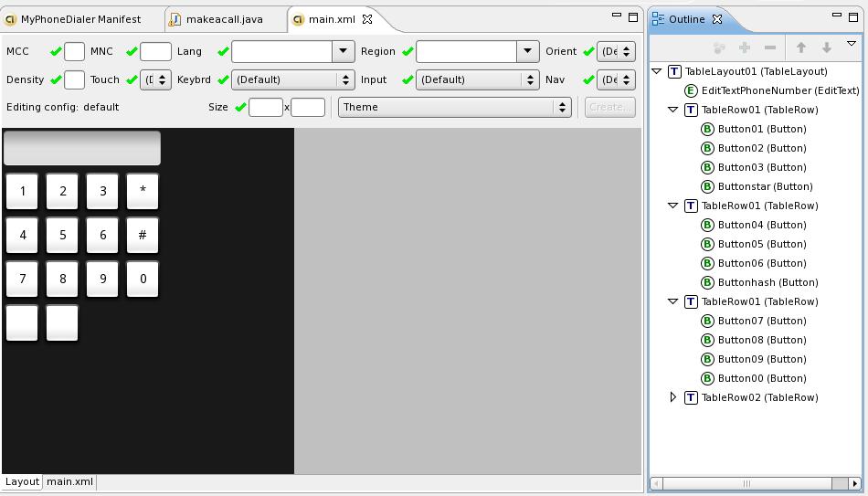868x496 pixels.
Task: Click the Create... button
Action: 610,108
